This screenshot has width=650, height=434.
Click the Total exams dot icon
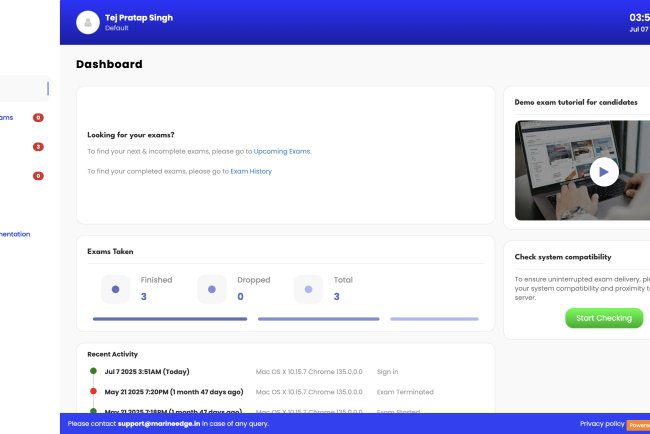(308, 289)
